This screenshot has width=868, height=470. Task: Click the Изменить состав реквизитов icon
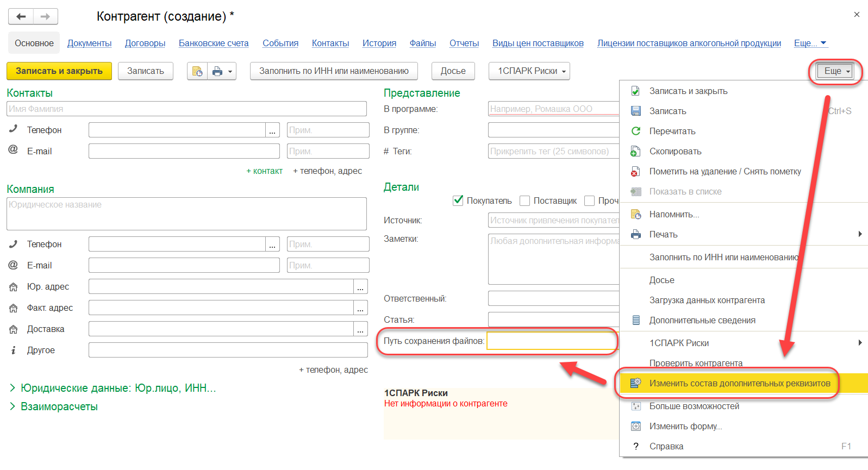(635, 383)
